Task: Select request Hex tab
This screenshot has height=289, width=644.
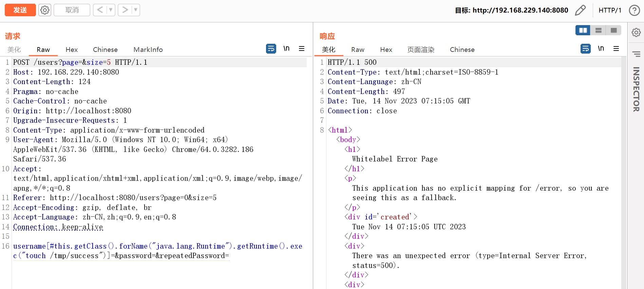Action: pyautogui.click(x=72, y=50)
